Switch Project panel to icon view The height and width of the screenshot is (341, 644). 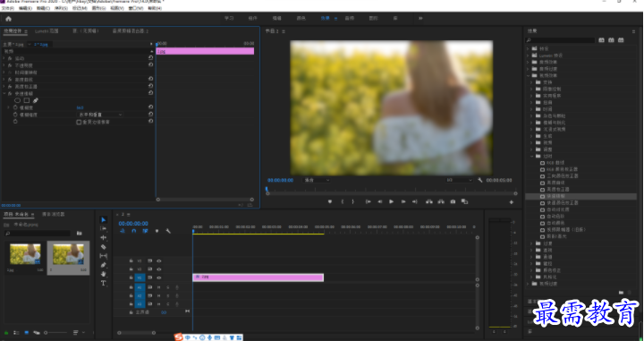[x=27, y=332]
